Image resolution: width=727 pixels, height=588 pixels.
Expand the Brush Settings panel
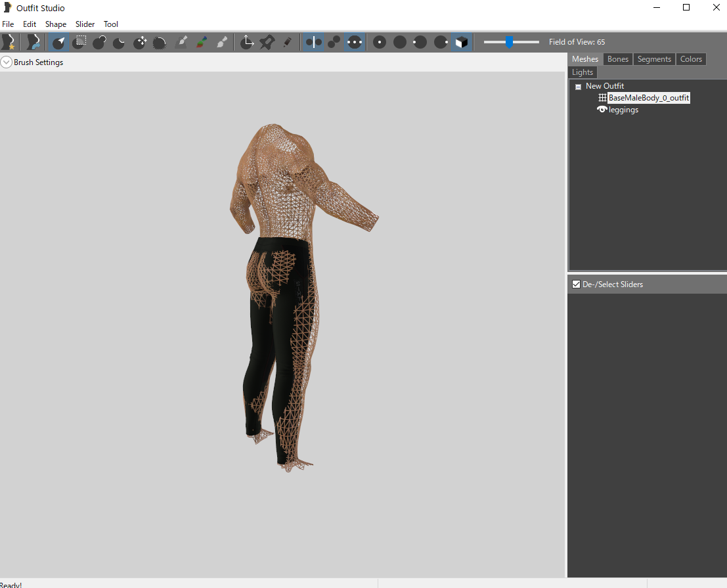tap(6, 62)
